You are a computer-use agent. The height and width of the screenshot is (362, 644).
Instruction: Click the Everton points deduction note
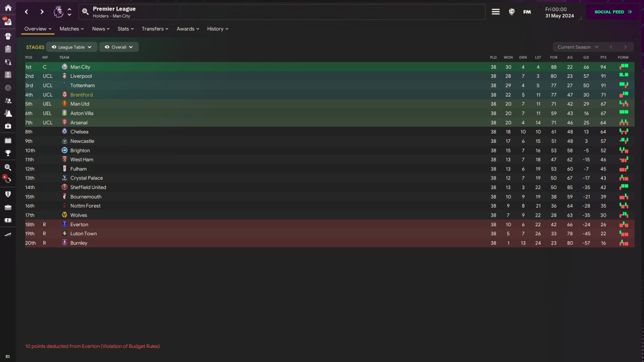[93, 346]
